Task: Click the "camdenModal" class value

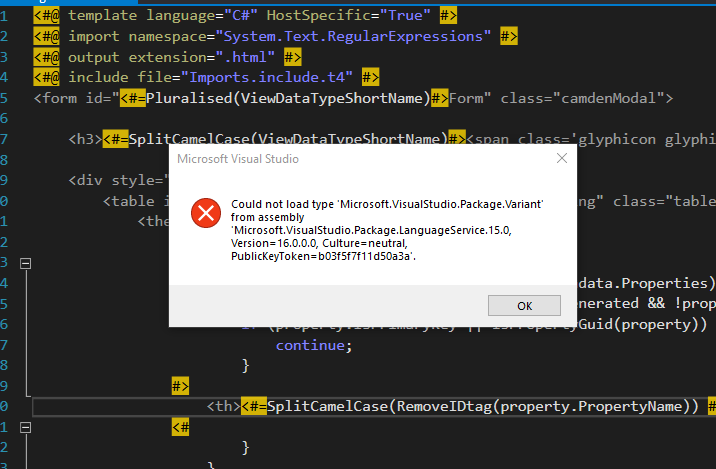Action: (612, 98)
